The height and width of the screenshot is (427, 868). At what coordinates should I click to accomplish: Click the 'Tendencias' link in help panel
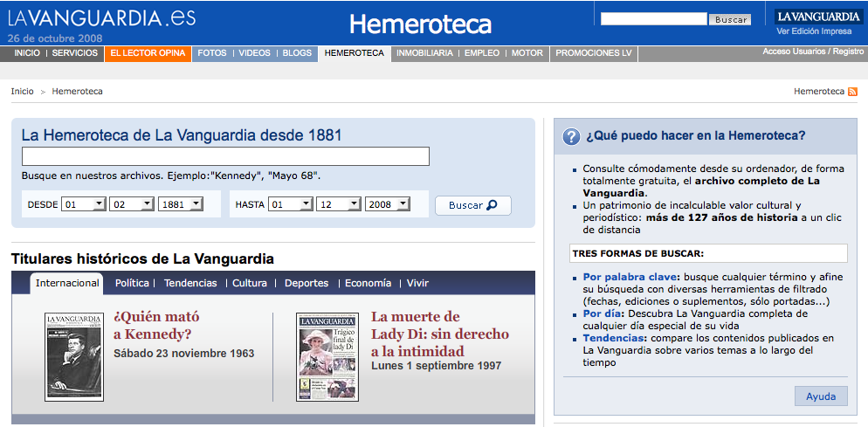[615, 338]
